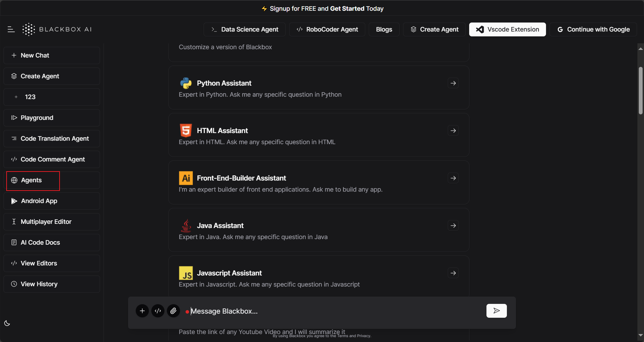Start a New Chat
The width and height of the screenshot is (644, 342).
pos(52,55)
